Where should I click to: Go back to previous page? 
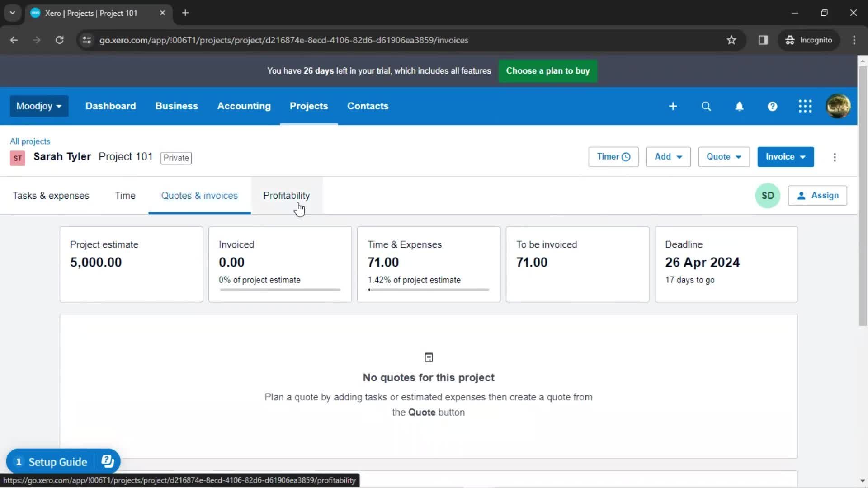14,40
